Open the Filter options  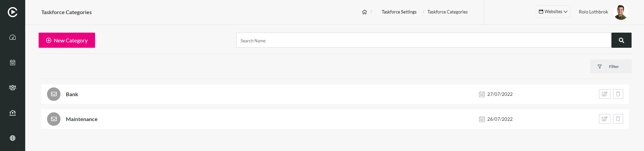point(611,67)
